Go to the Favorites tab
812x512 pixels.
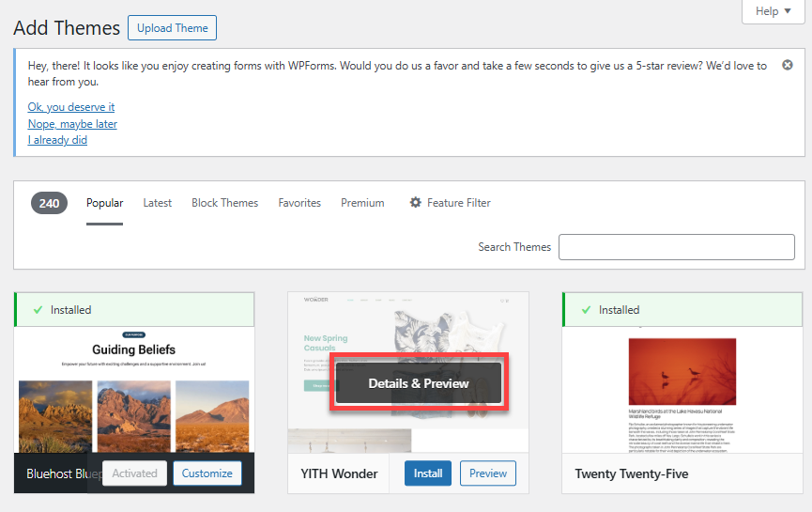pyautogui.click(x=299, y=203)
